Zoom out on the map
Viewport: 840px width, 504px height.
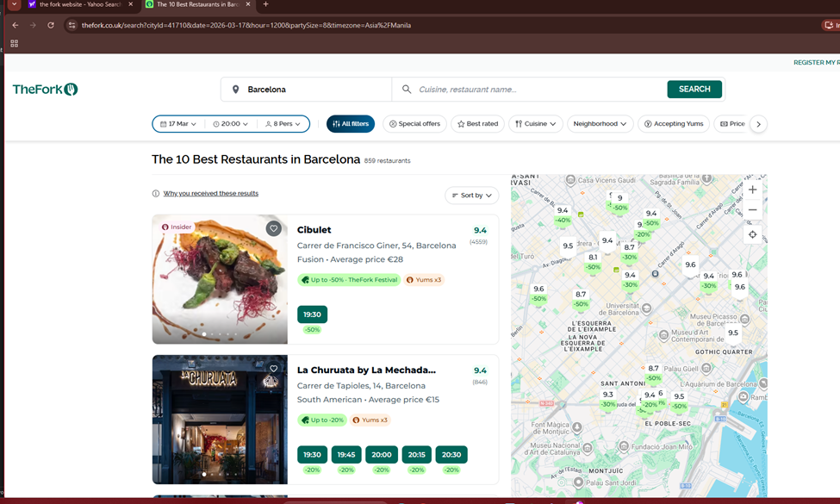(752, 210)
